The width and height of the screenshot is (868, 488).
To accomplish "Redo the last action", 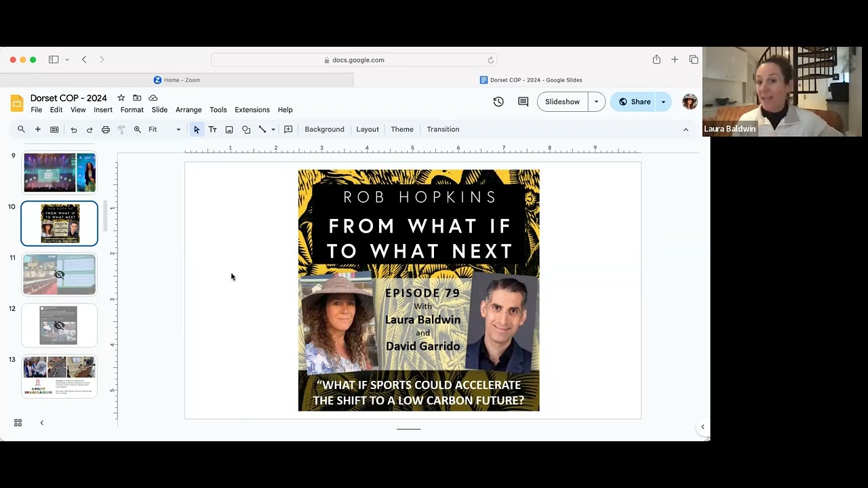I will tap(90, 129).
